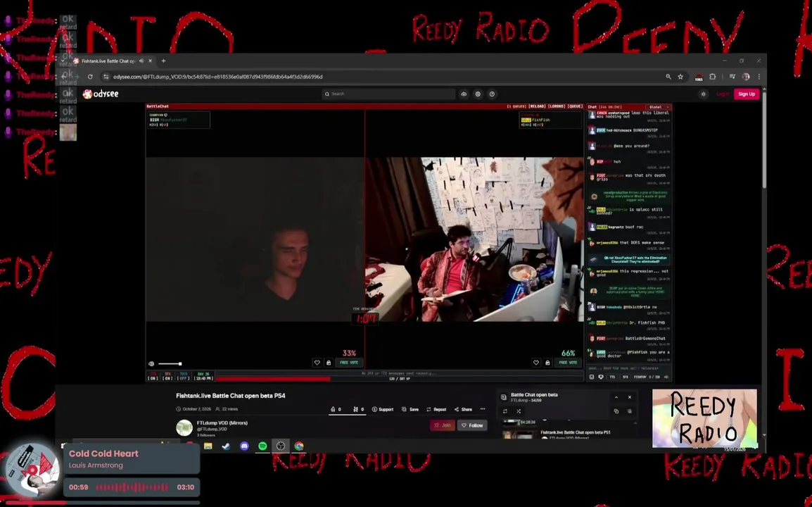Click the FTLdump channel avatar
Screen dimensions: 812x507
(x=184, y=427)
